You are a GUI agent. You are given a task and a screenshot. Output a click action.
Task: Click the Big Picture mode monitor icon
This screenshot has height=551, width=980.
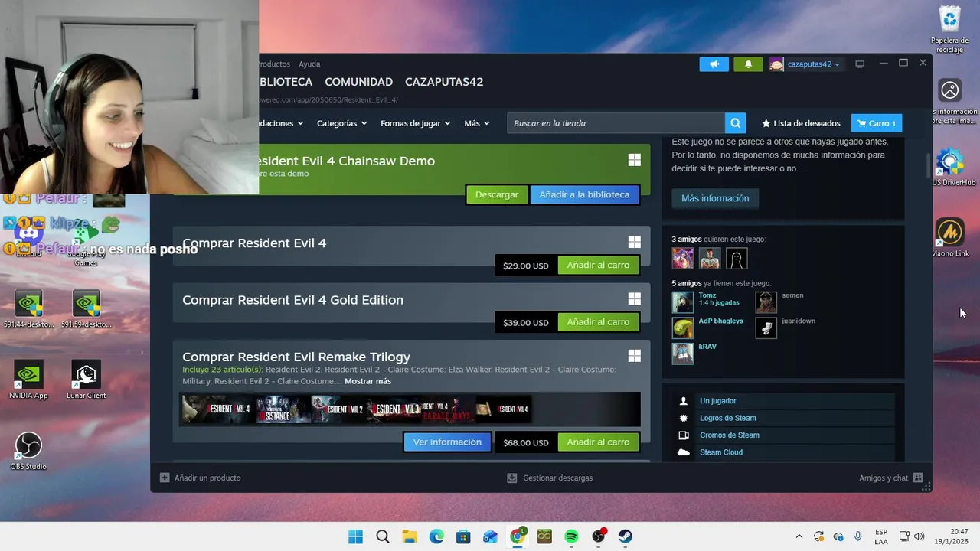[x=860, y=64]
